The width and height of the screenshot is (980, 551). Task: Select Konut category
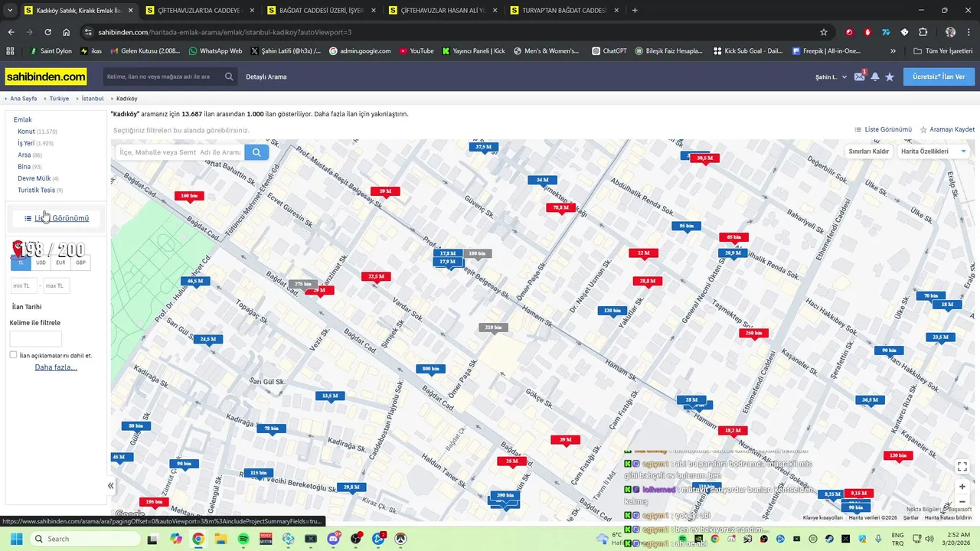coord(26,132)
